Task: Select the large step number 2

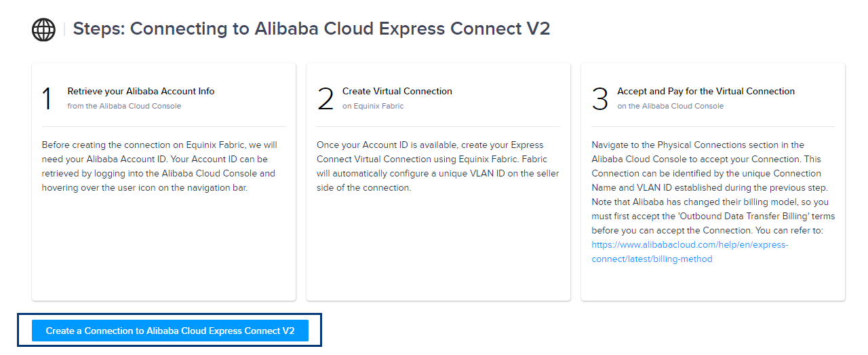Action: pyautogui.click(x=325, y=98)
